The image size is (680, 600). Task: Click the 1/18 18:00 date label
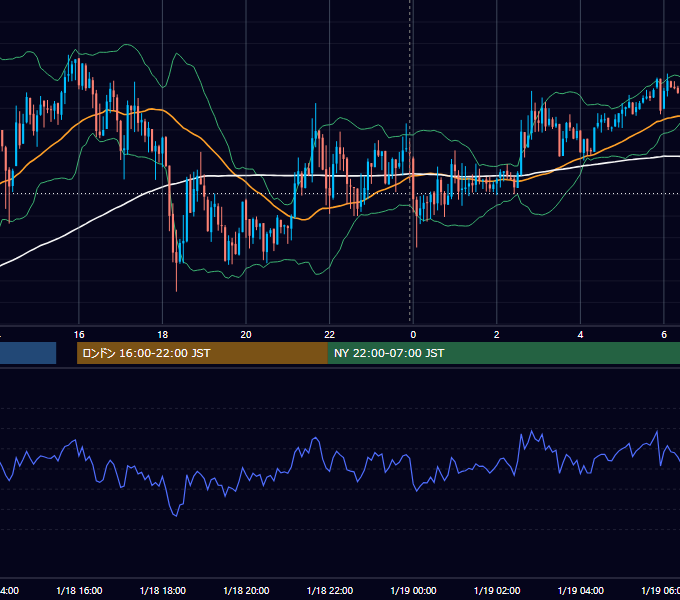coord(163,590)
